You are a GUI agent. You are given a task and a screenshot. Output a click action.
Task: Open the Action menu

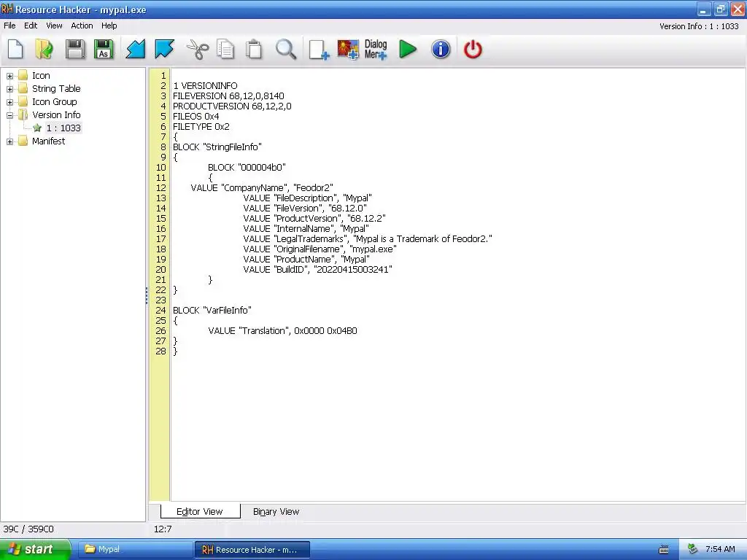point(82,26)
